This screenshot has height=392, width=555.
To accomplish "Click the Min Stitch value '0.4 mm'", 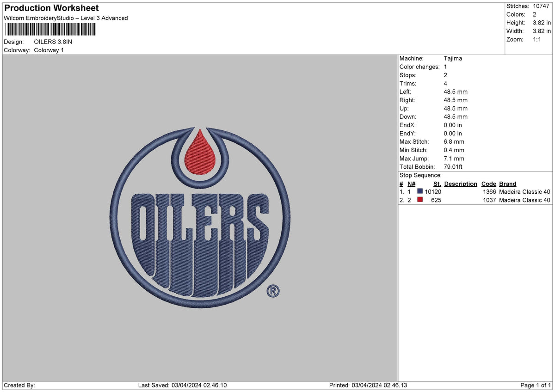I will (x=454, y=150).
